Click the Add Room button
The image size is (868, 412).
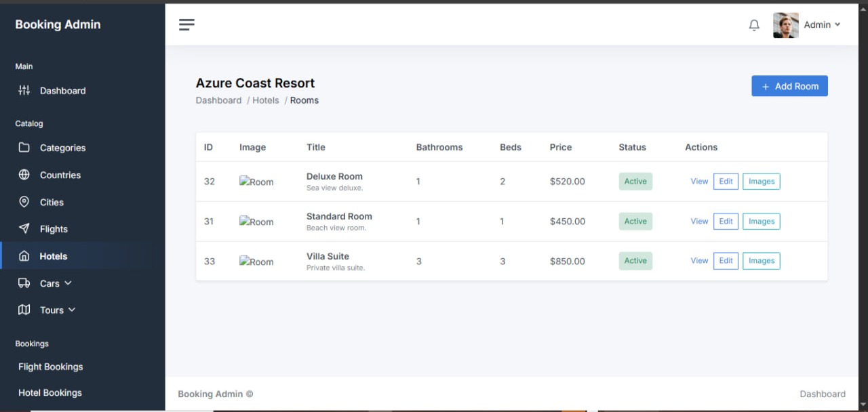coord(789,86)
